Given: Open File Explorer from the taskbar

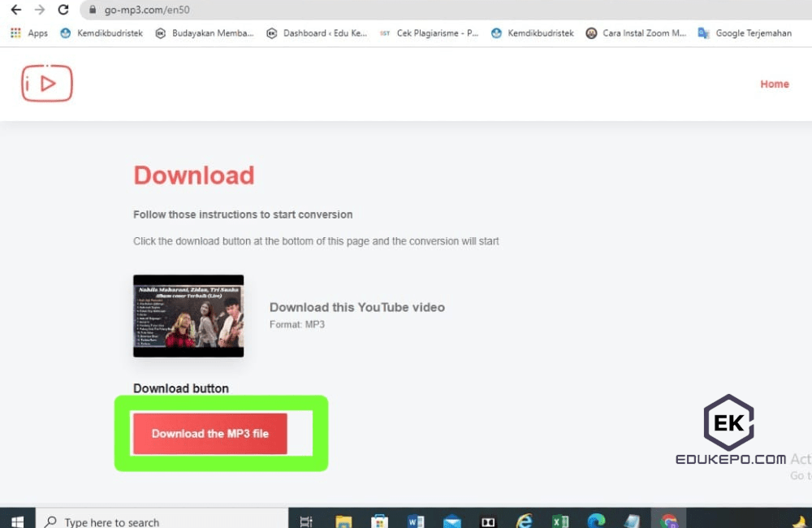Looking at the screenshot, I should pos(343,520).
